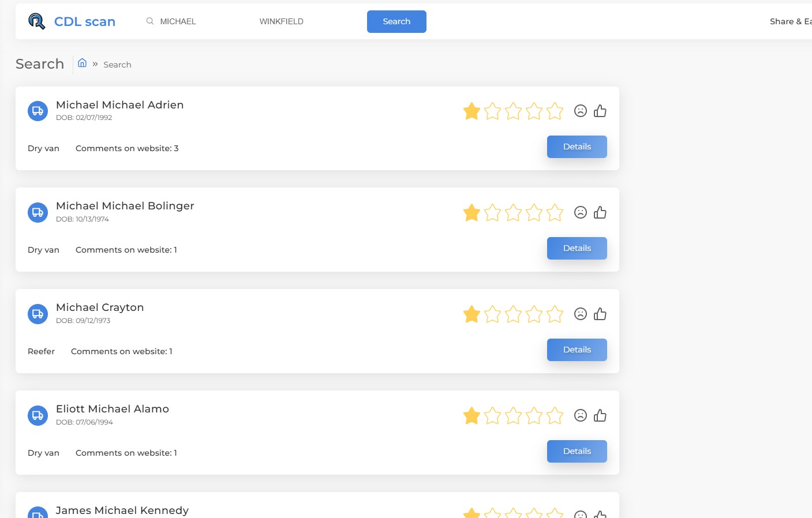Open the Share & Earn menu item

point(790,21)
